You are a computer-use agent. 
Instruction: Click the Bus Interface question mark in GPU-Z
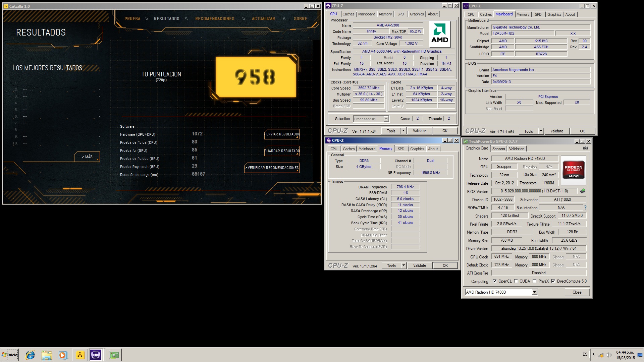click(x=585, y=207)
